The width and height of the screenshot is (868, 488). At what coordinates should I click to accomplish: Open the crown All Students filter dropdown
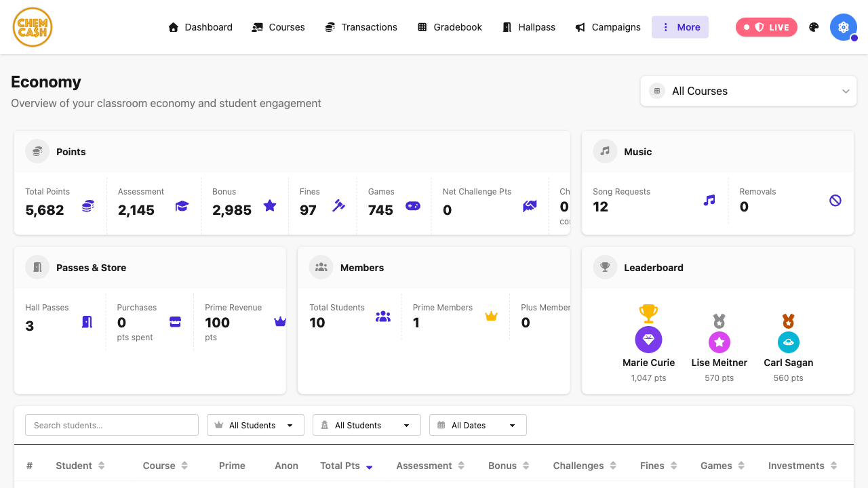point(256,425)
